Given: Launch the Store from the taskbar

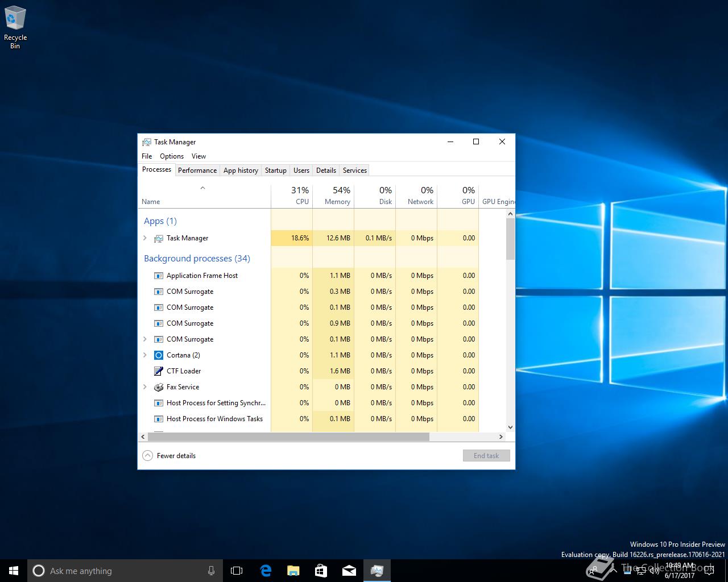Looking at the screenshot, I should (x=321, y=571).
